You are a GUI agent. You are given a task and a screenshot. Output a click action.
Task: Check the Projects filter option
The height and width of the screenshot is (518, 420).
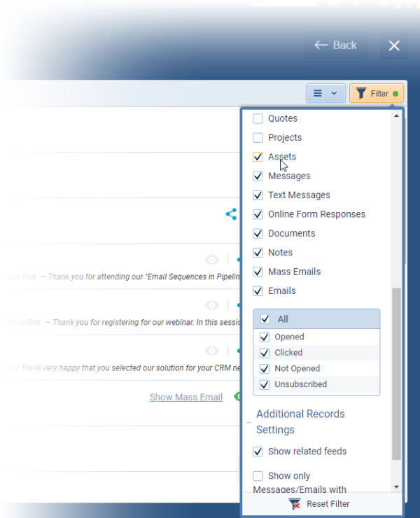258,138
